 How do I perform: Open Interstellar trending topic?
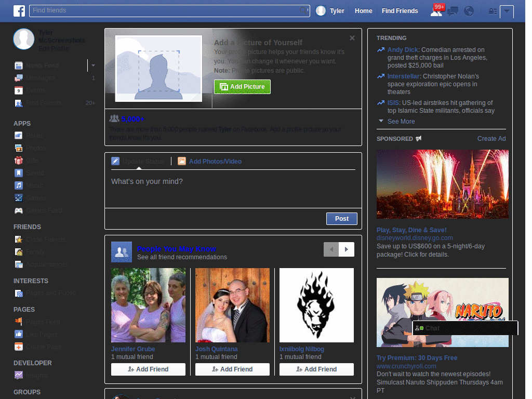click(404, 76)
